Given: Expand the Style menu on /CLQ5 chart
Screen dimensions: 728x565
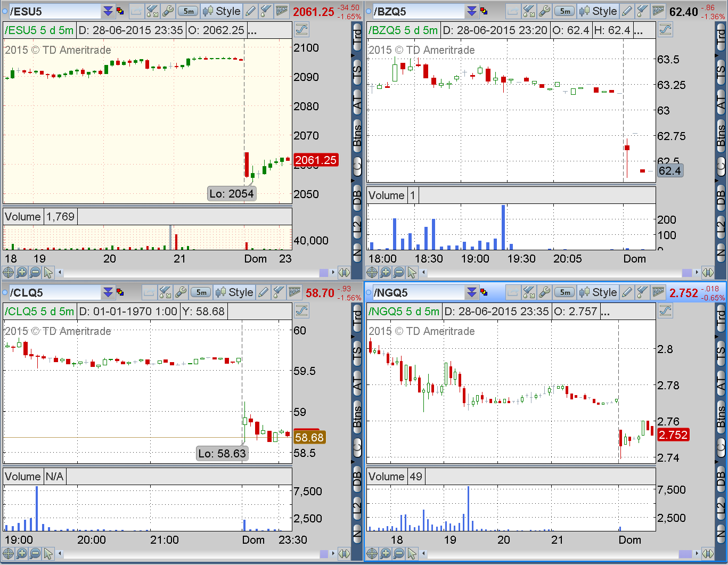Looking at the screenshot, I should pyautogui.click(x=234, y=292).
